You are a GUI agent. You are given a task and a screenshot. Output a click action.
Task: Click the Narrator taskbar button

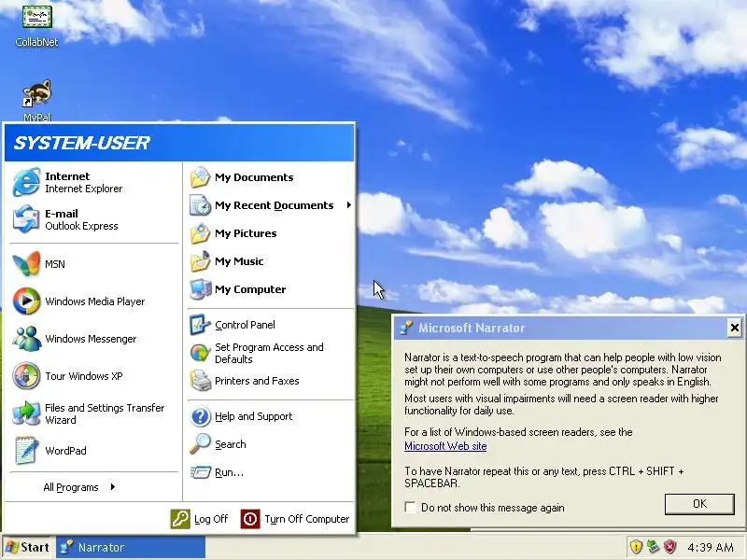coord(131,547)
